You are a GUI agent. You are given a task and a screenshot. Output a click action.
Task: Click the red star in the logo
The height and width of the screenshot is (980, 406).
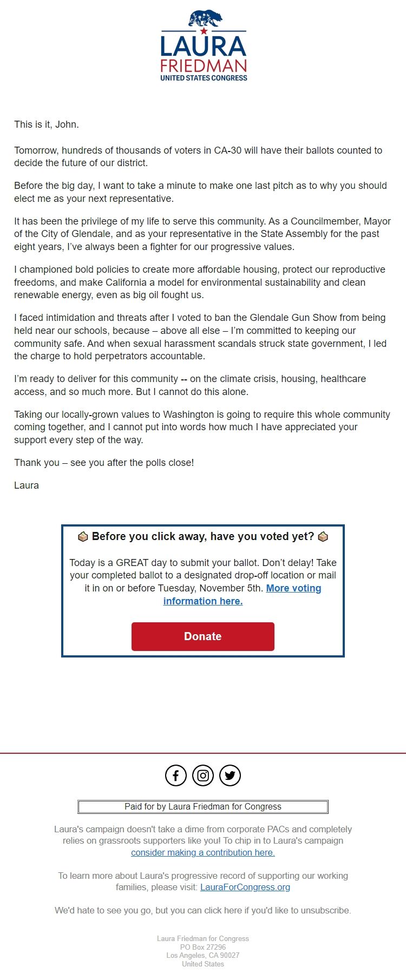[x=203, y=31]
